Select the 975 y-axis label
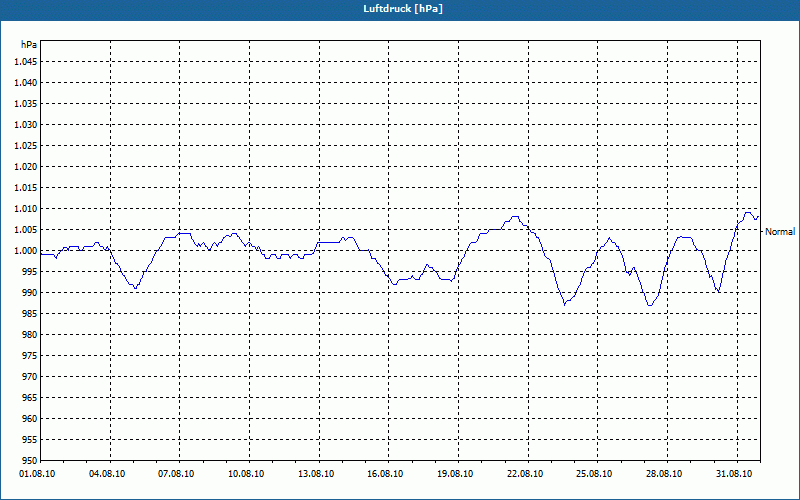This screenshot has height=500, width=800. coord(30,356)
